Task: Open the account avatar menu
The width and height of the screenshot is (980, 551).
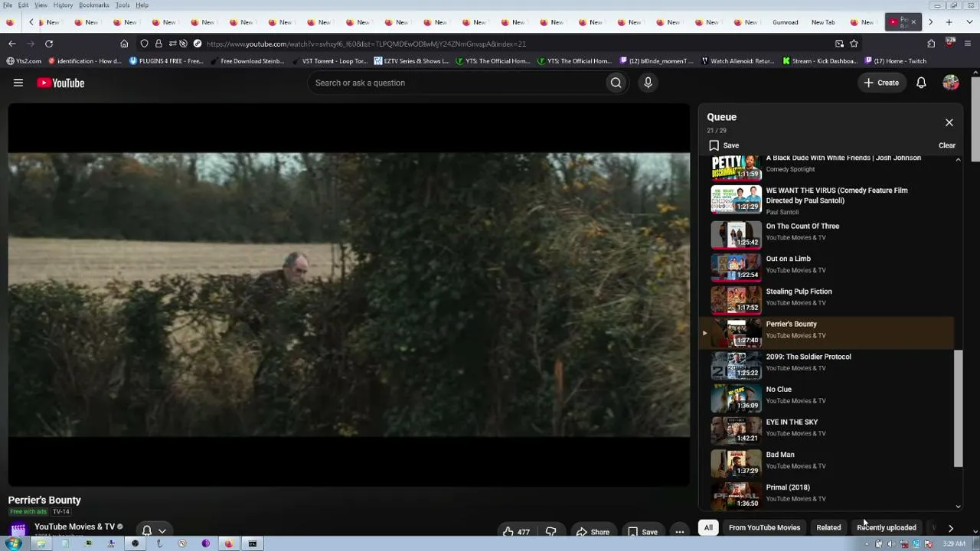Action: click(x=951, y=83)
